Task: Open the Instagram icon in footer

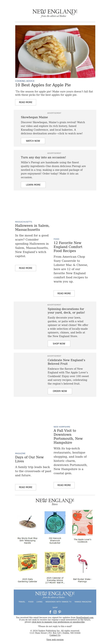Action: pos(55,612)
